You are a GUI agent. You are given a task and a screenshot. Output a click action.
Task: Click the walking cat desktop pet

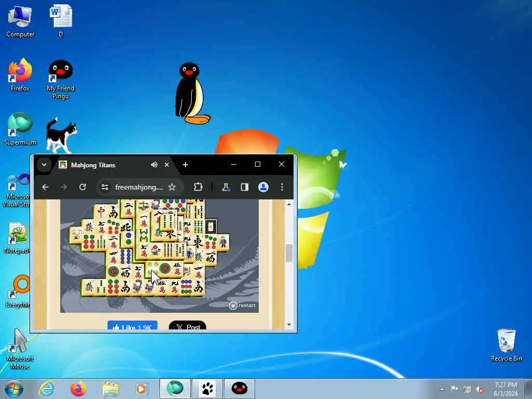click(61, 136)
